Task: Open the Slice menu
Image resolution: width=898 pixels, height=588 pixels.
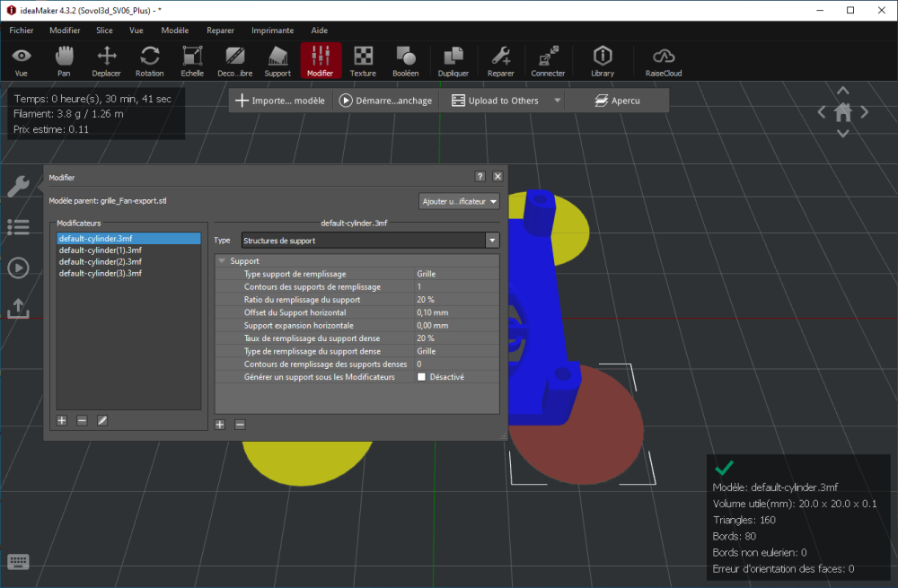Action: click(104, 31)
